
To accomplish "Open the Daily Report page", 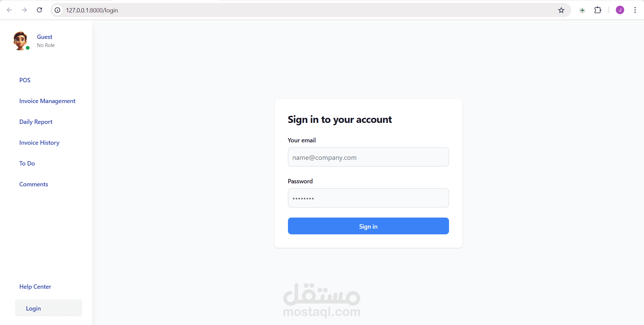I will (x=36, y=122).
